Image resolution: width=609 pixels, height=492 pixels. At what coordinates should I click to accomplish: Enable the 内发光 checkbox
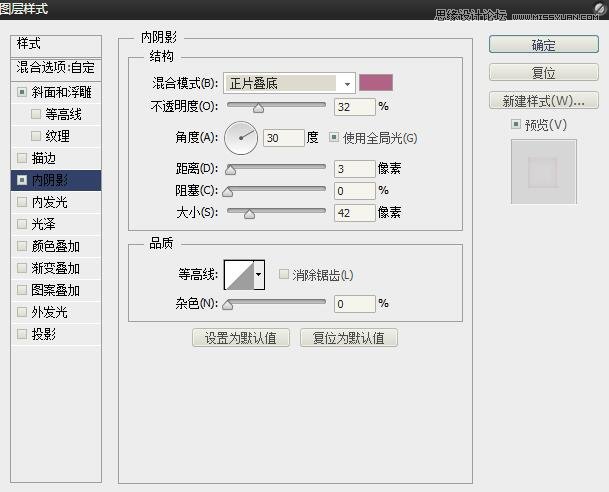click(22, 202)
